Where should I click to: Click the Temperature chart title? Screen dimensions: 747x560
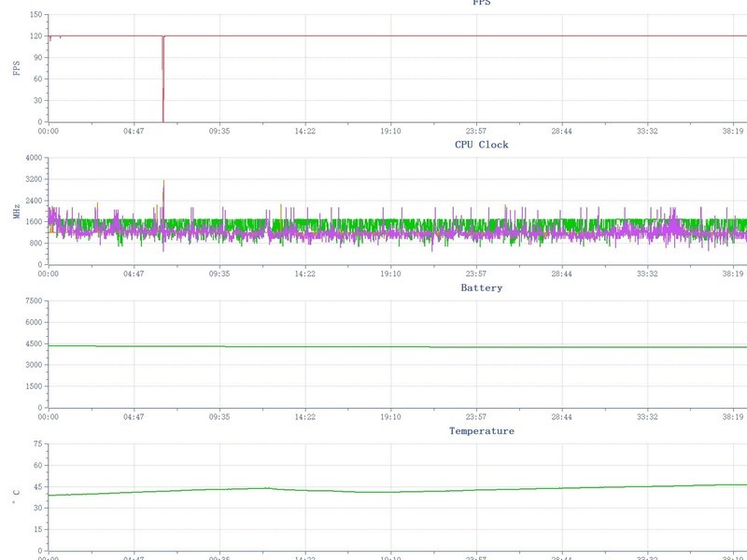481,431
